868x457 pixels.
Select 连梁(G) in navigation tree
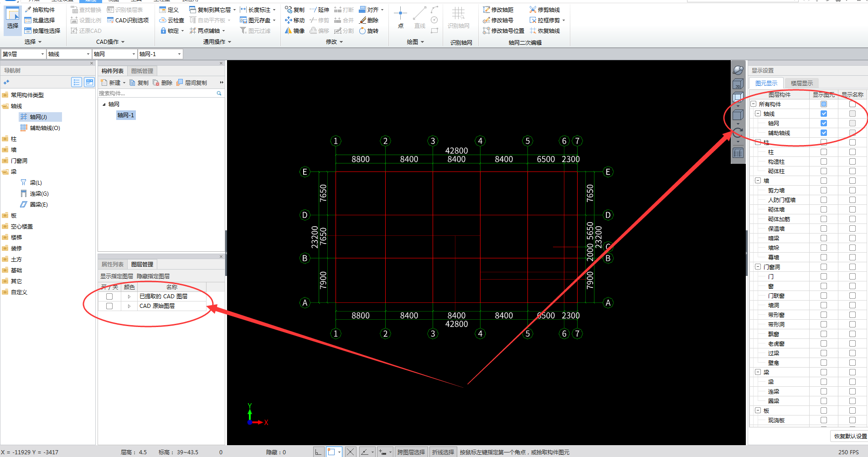35,194
